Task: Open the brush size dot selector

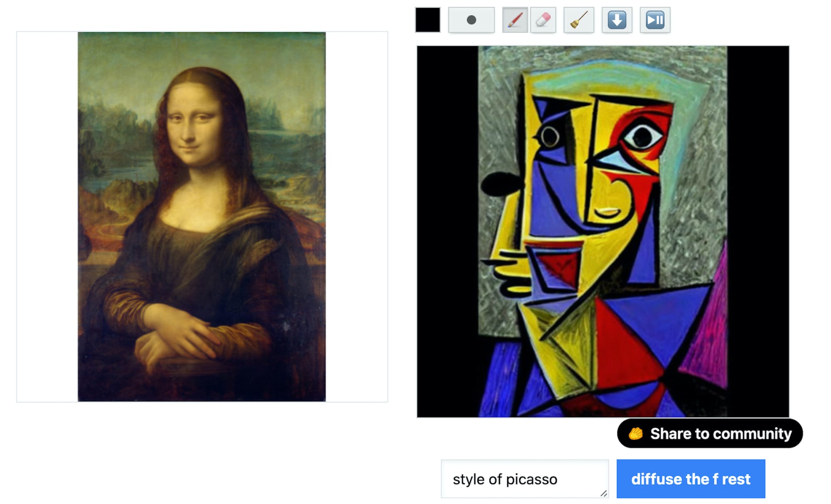Action: click(471, 20)
